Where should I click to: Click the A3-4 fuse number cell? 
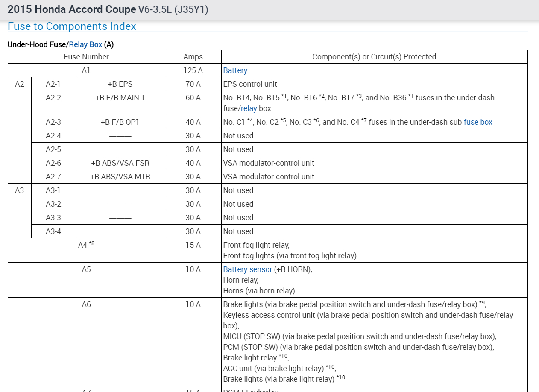pos(53,231)
